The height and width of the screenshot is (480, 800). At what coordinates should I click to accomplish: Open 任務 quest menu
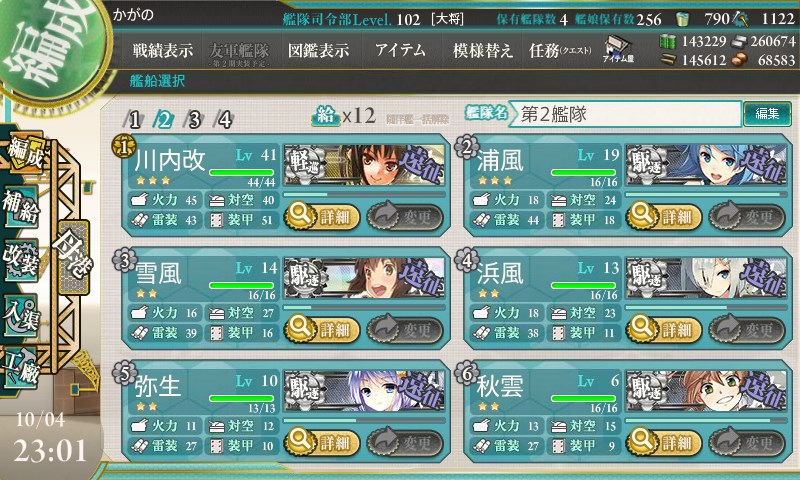[x=560, y=50]
